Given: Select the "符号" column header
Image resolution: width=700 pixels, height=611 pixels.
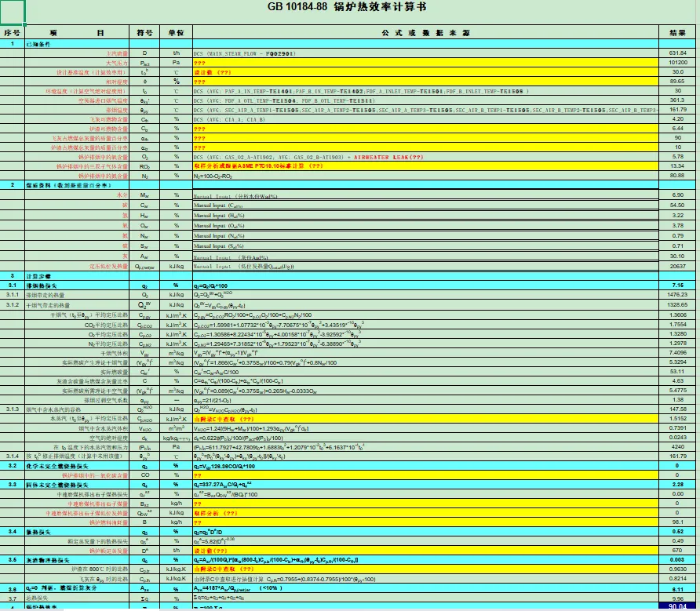Looking at the screenshot, I should click(144, 33).
